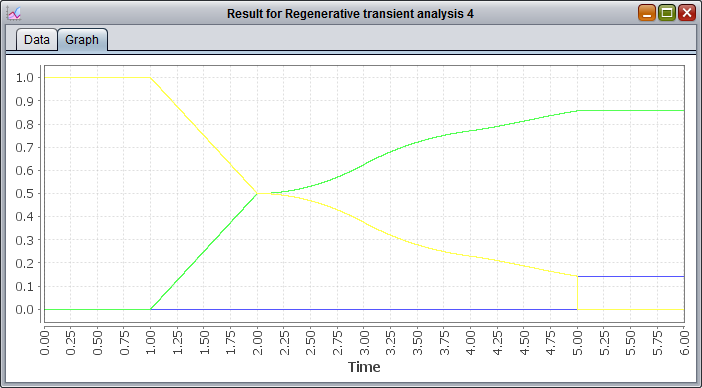Switch to the Data tab
This screenshot has height=388, width=702.
click(37, 40)
